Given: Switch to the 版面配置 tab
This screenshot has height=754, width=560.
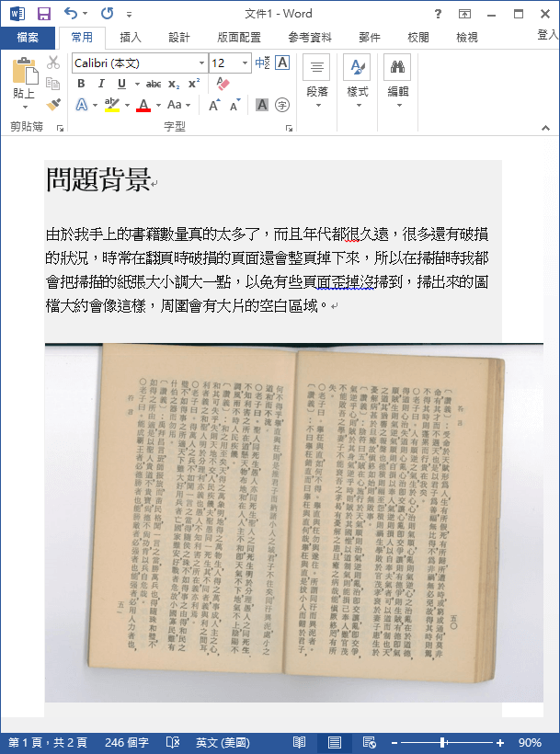Looking at the screenshot, I should (239, 38).
